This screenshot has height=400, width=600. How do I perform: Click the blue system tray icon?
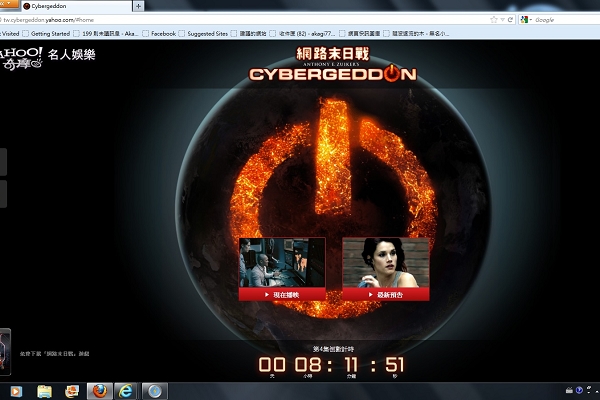click(579, 390)
